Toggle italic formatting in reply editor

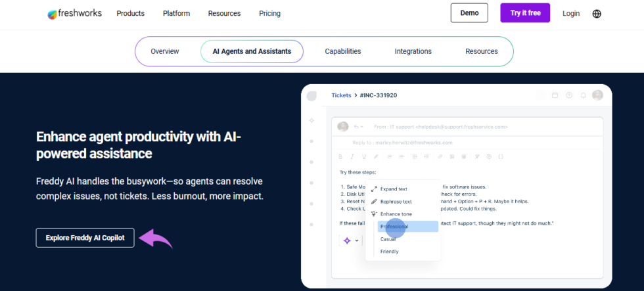pyautogui.click(x=352, y=156)
